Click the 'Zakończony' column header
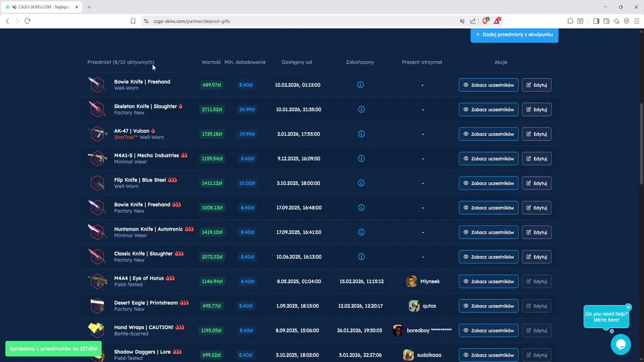 point(360,62)
